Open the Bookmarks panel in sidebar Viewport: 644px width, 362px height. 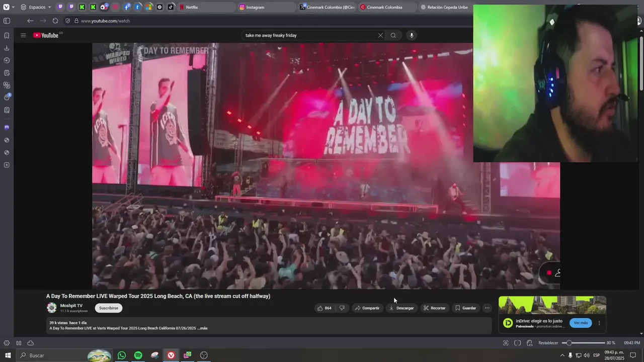click(x=7, y=36)
